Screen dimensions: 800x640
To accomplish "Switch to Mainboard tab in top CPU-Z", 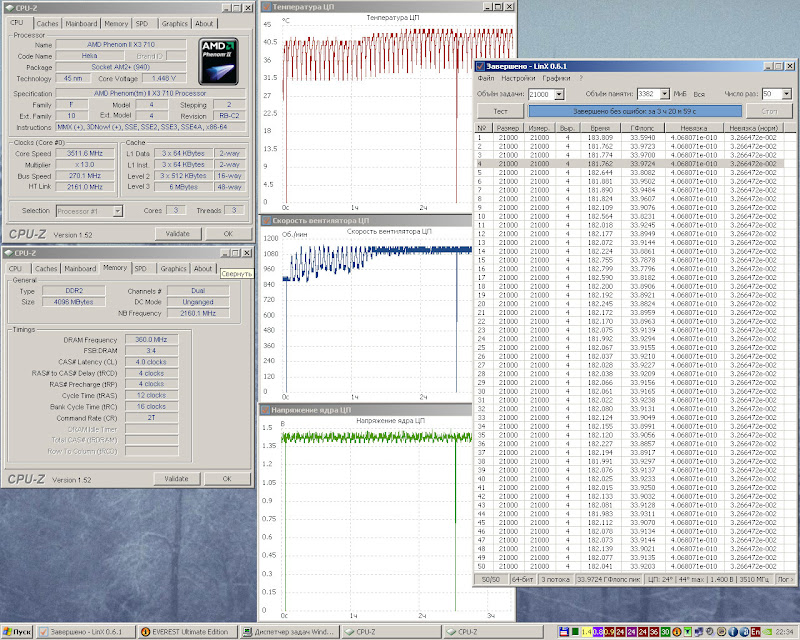I will (x=81, y=23).
